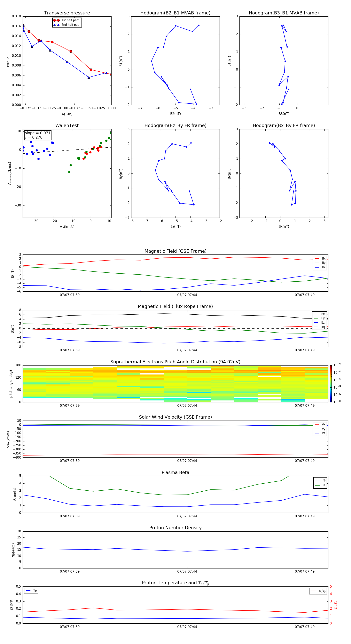Click the Hodogram(B2_B1 MVAB frame) title
The height and width of the screenshot is (644, 351).
coord(175,13)
